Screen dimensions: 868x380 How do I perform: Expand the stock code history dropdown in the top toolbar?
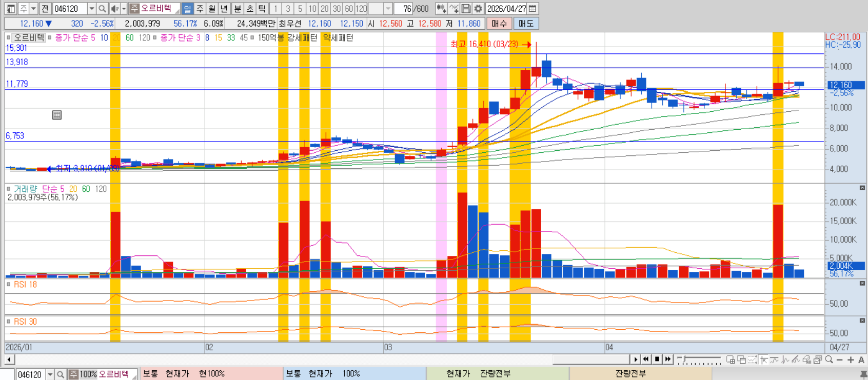(x=91, y=9)
